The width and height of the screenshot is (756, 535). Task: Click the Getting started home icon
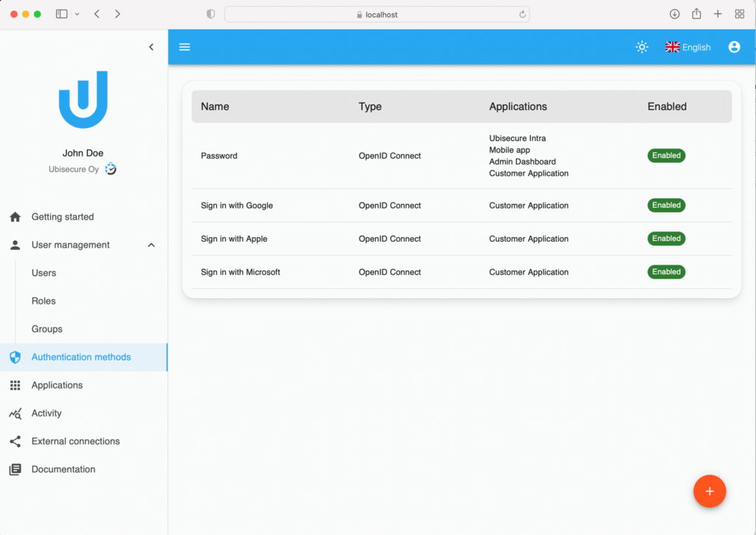16,217
